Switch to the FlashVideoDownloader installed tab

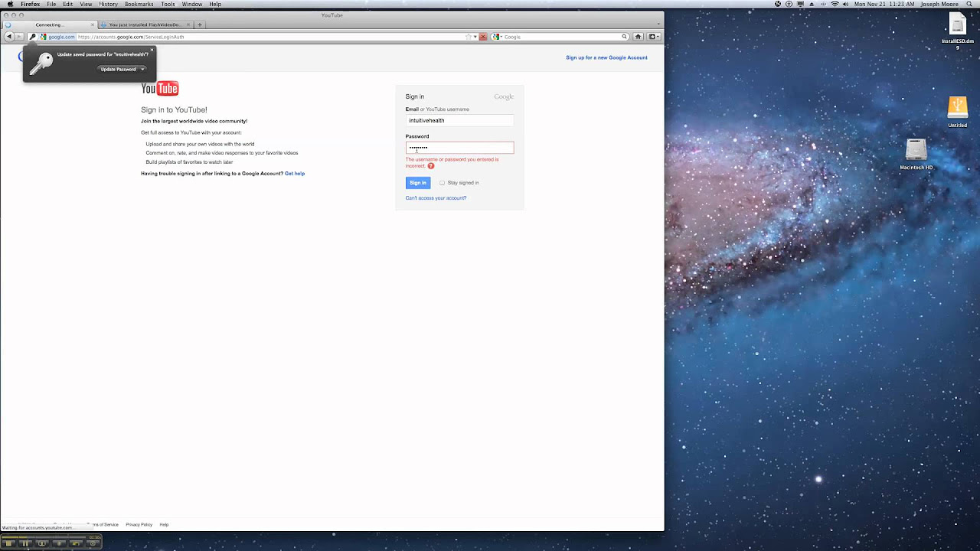145,24
